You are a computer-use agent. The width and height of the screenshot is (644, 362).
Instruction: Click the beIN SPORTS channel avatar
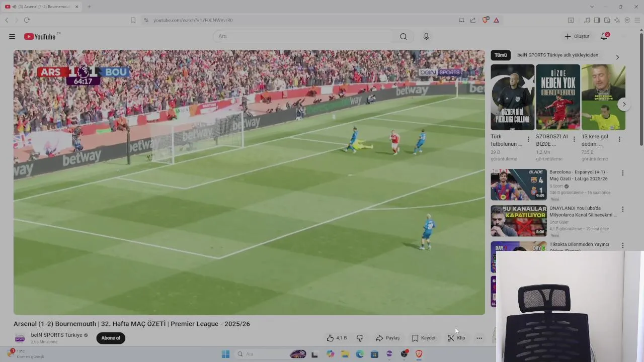[20, 338]
